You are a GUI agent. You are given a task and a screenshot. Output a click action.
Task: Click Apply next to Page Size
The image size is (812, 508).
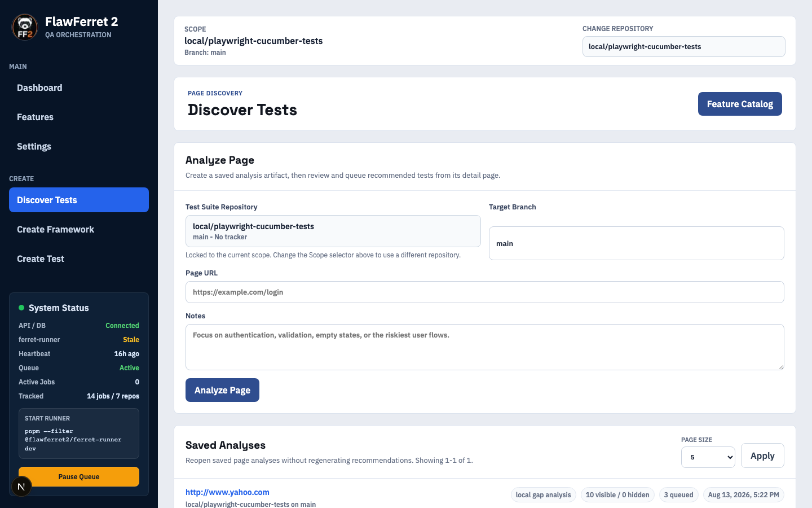[x=762, y=456]
